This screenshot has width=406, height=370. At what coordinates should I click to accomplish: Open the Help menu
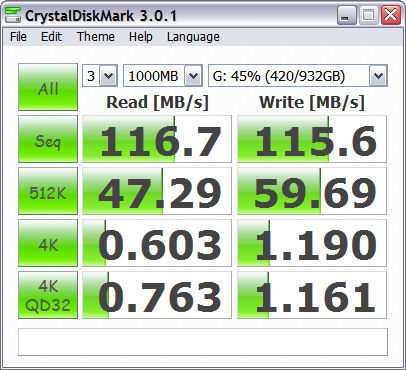(141, 37)
